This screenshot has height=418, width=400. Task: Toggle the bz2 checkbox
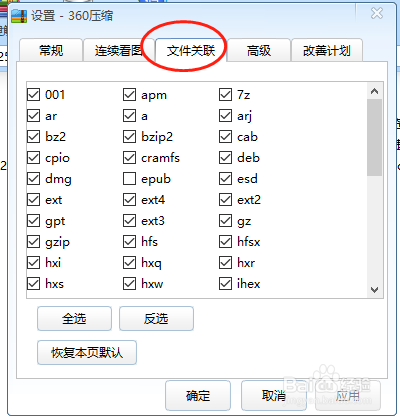(x=34, y=137)
